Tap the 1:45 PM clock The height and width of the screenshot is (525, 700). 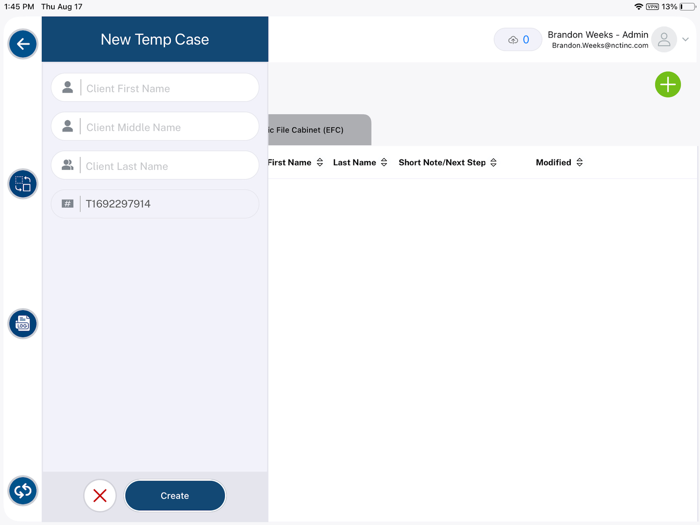pos(19,7)
